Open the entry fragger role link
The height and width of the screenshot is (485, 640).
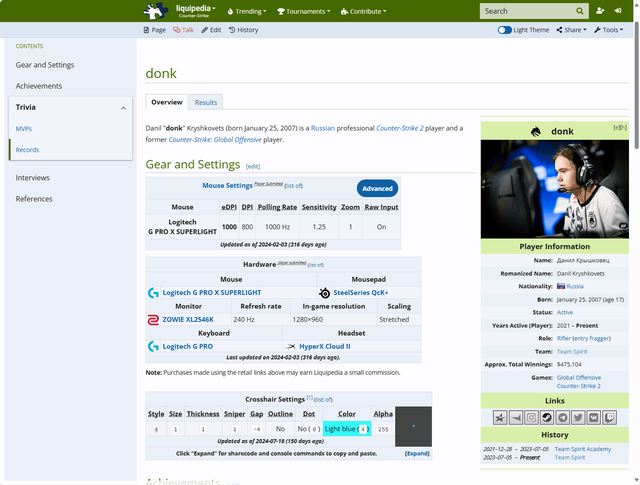(x=591, y=338)
